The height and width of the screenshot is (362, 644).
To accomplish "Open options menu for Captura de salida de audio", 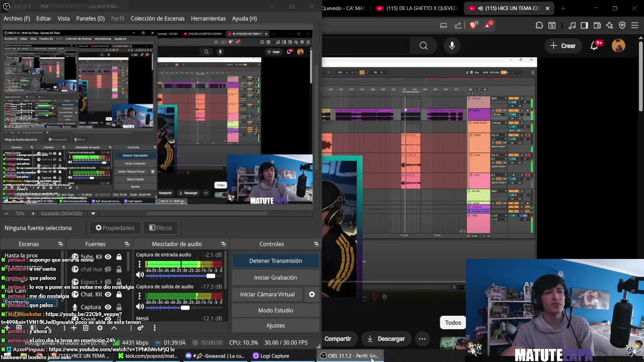I will click(x=139, y=296).
